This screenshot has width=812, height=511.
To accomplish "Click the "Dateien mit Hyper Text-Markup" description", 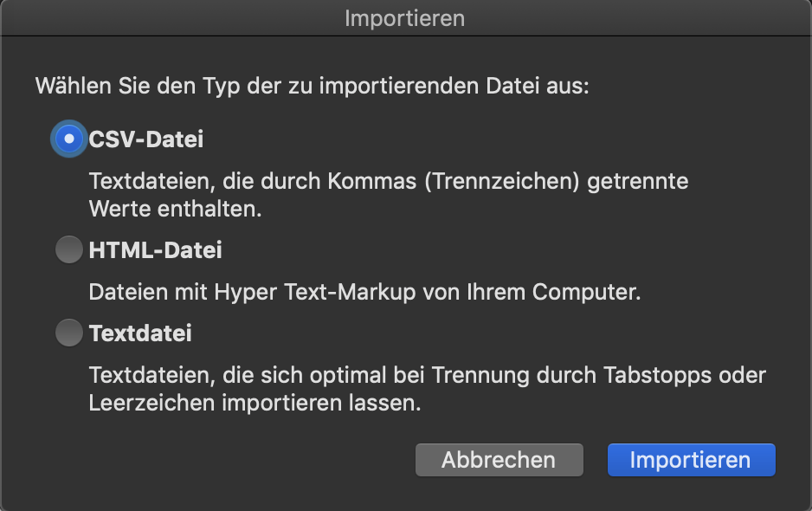I will (364, 292).
